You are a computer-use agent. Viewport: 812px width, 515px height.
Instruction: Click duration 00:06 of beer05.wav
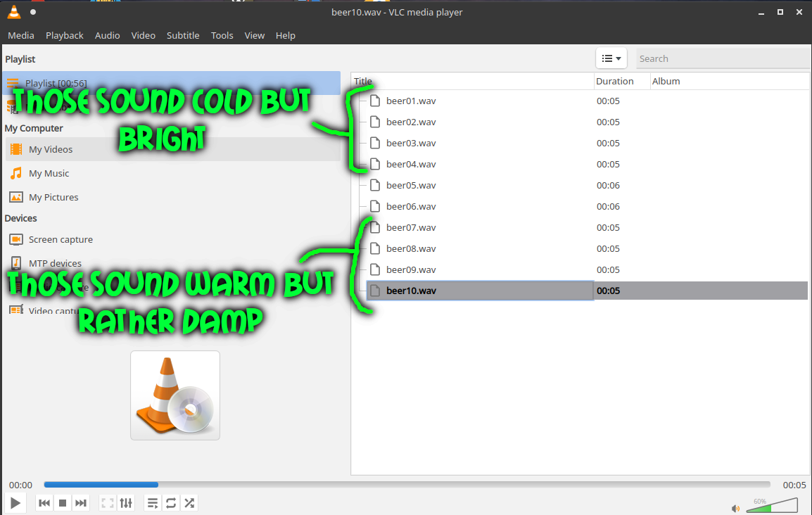coord(608,185)
